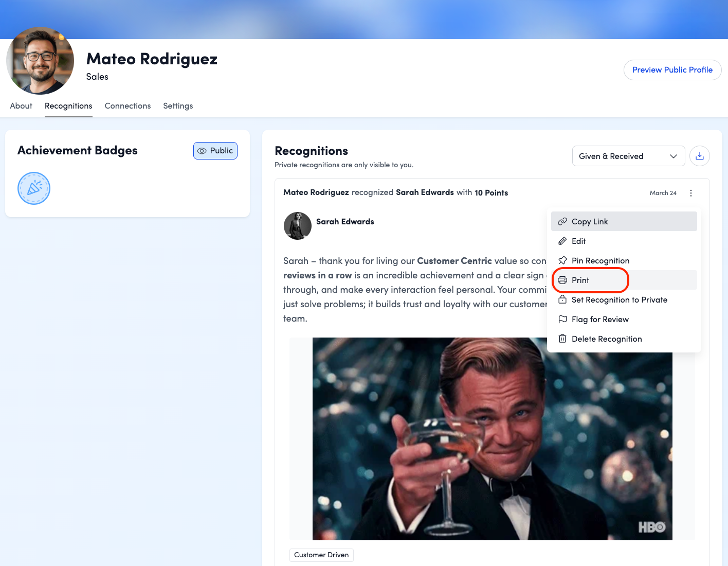
Task: Go to the About tab
Action: 21,105
